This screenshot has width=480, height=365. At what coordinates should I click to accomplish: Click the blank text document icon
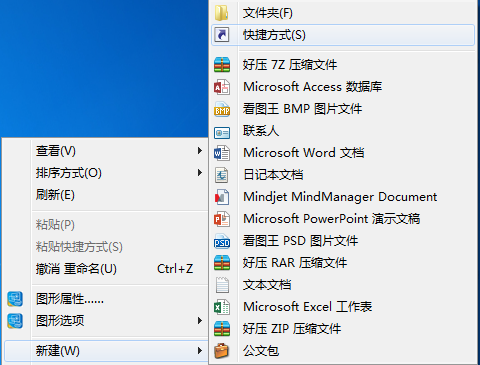222,285
